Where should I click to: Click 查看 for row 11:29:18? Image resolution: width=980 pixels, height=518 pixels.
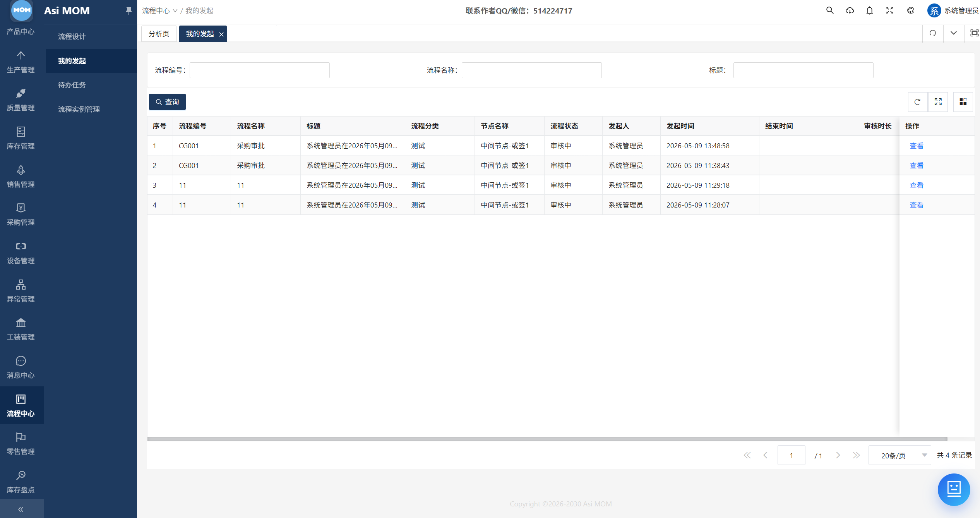pos(917,185)
